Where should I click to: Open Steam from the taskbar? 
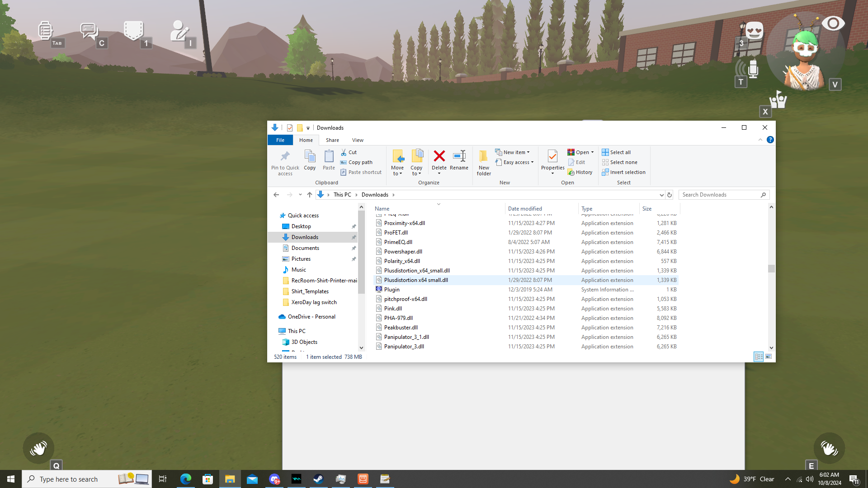(x=318, y=479)
